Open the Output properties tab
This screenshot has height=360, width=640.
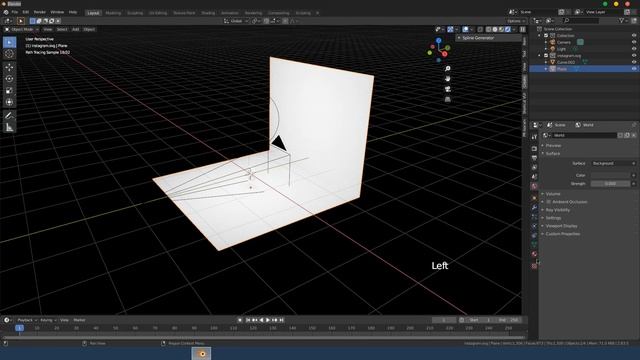point(534,158)
